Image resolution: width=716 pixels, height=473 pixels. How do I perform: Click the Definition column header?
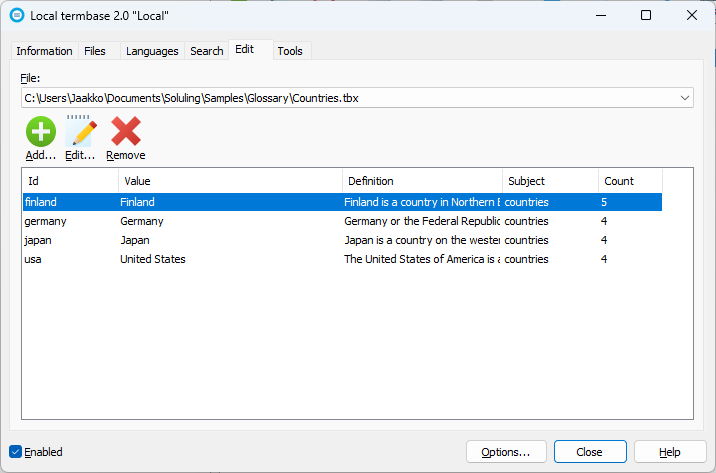click(422, 181)
